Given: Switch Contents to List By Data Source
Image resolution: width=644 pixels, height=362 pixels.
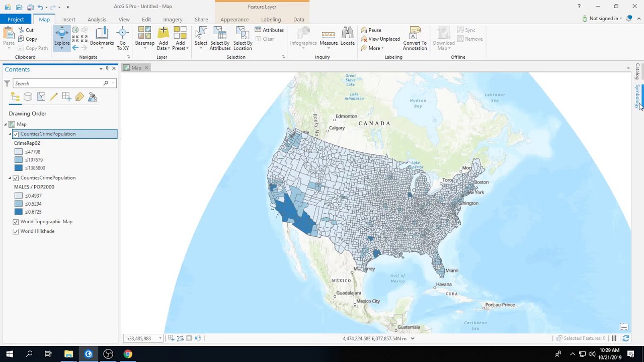Looking at the screenshot, I should [x=28, y=97].
